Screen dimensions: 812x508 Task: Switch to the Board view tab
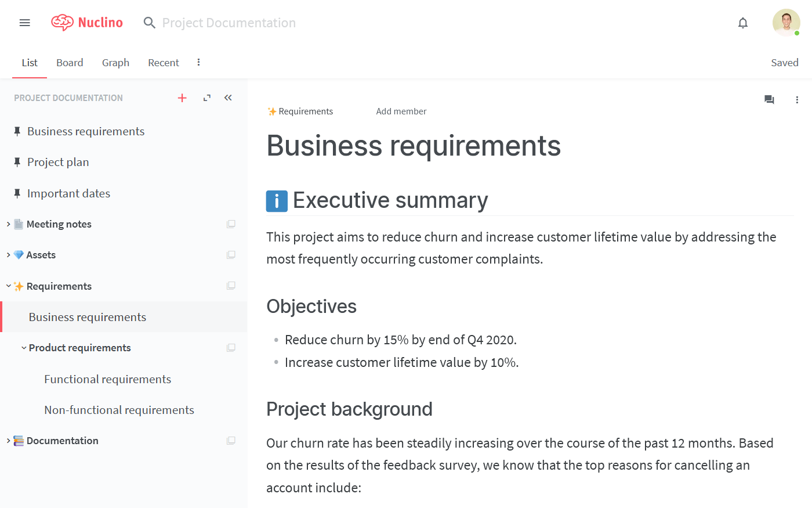(70, 62)
